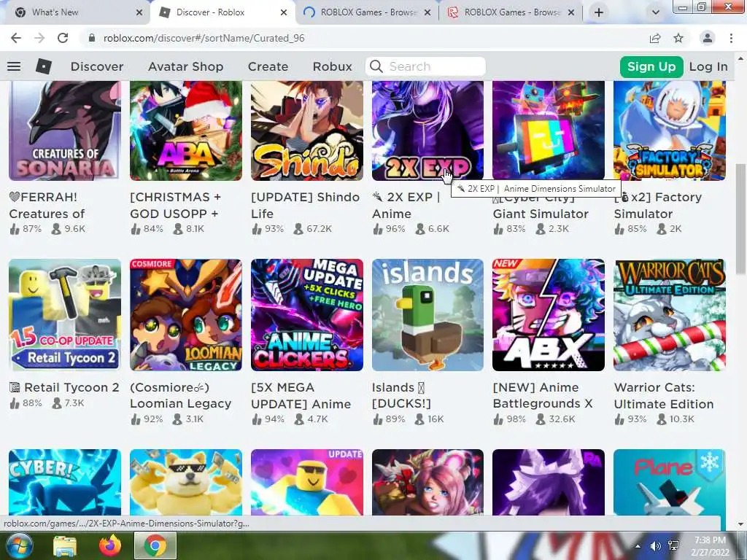Click Chrome icon in taskbar
This screenshot has width=747, height=560.
coord(155,546)
